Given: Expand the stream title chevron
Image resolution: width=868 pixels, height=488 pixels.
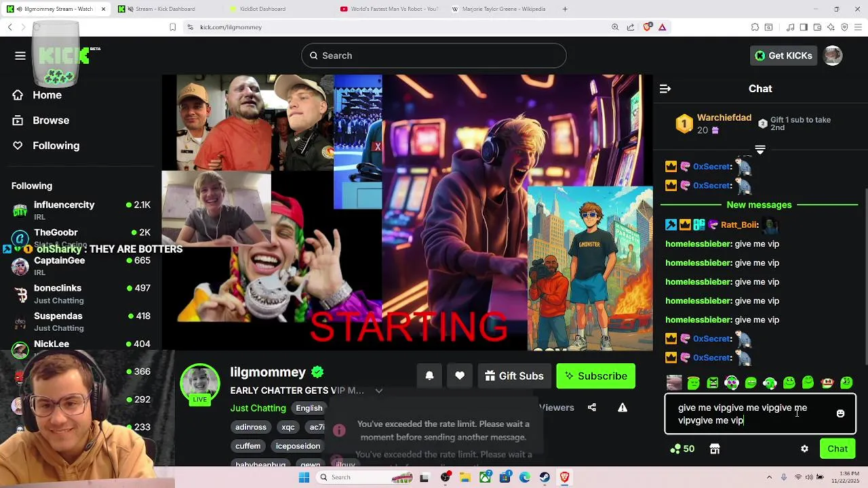Looking at the screenshot, I should click(x=379, y=390).
